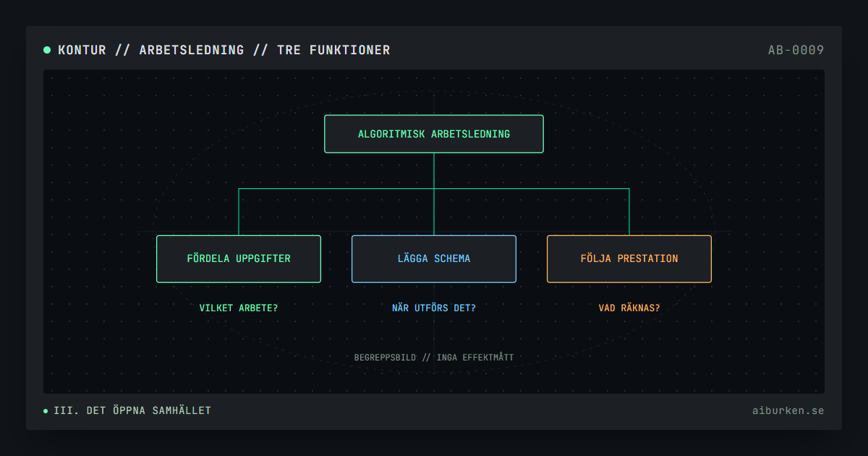Click the green dot beside III. DET ÖPPNA SAMHÄLLET

click(46, 411)
